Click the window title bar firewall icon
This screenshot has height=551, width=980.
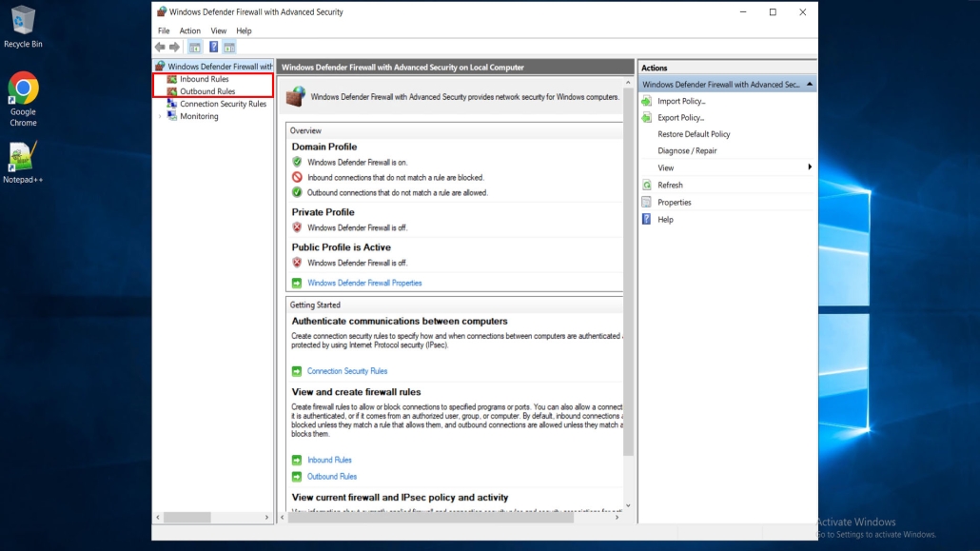[162, 11]
